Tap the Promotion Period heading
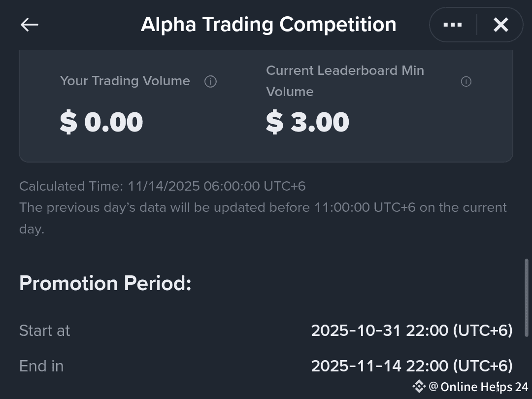The height and width of the screenshot is (399, 532). pyautogui.click(x=105, y=283)
